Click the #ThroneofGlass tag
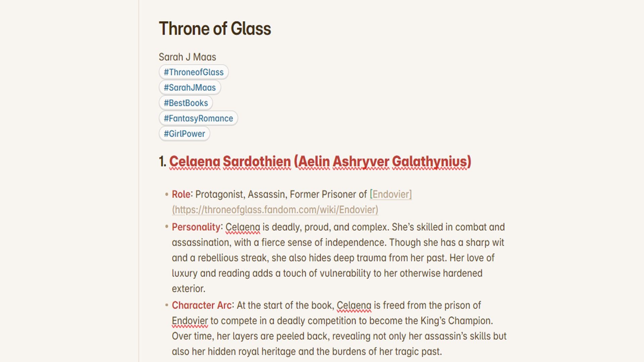Screen dimensions: 644x362 click(x=194, y=72)
